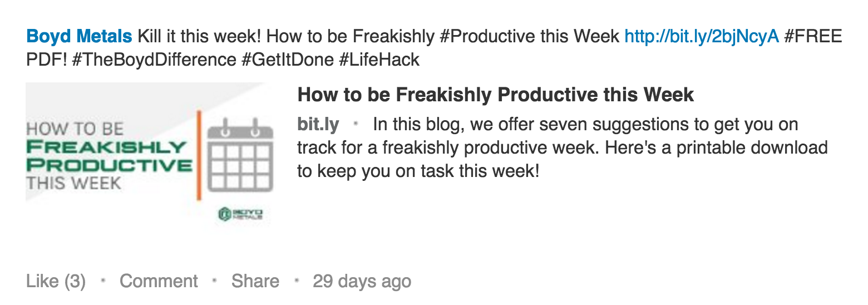The height and width of the screenshot is (305, 868).
Task: Like the Boyd Metals post
Action: [x=42, y=281]
